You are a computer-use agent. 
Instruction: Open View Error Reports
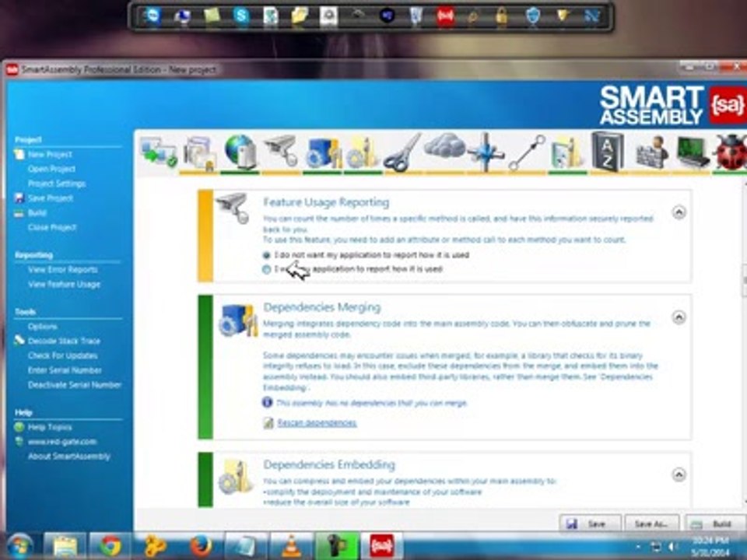tap(62, 270)
